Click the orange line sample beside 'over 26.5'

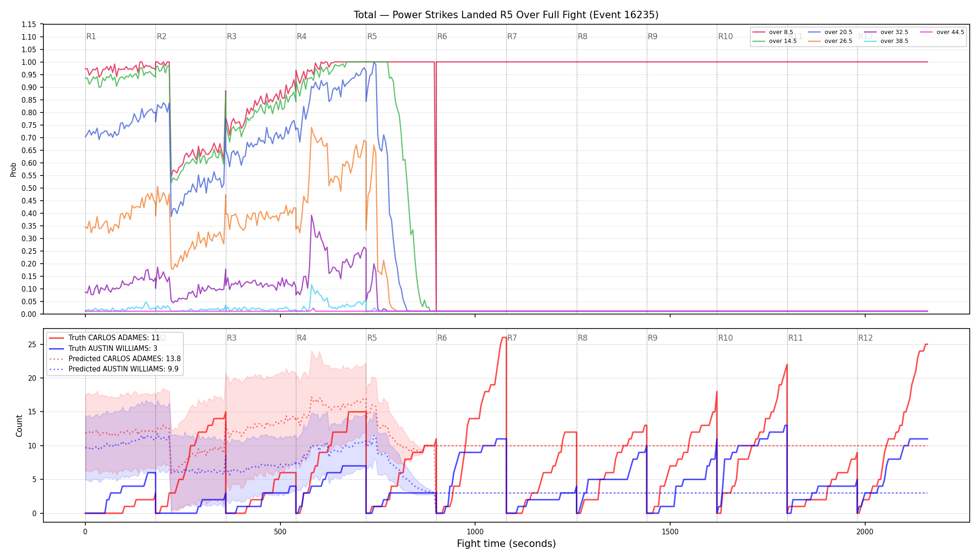tap(815, 41)
